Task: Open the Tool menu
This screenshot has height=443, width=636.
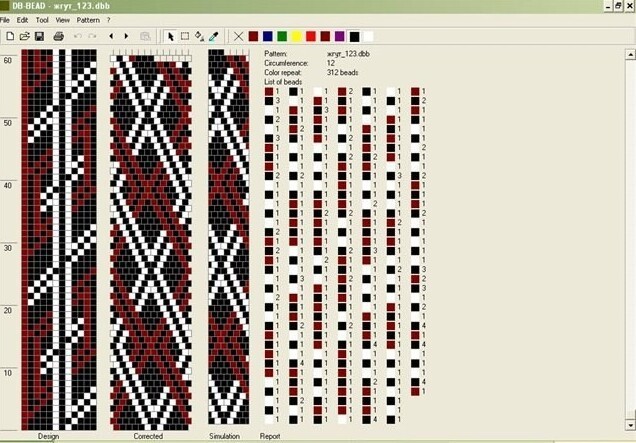Action: (41, 19)
